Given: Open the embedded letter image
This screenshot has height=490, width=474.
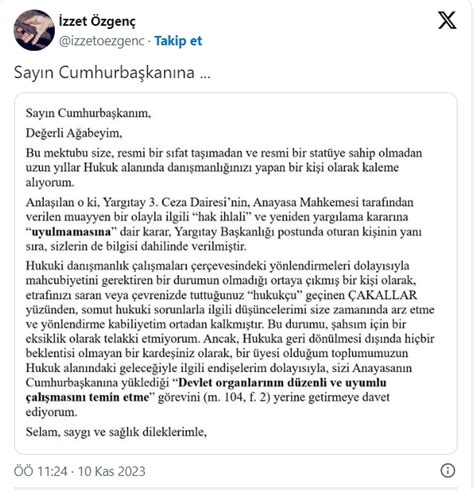Looking at the screenshot, I should pyautogui.click(x=236, y=273).
